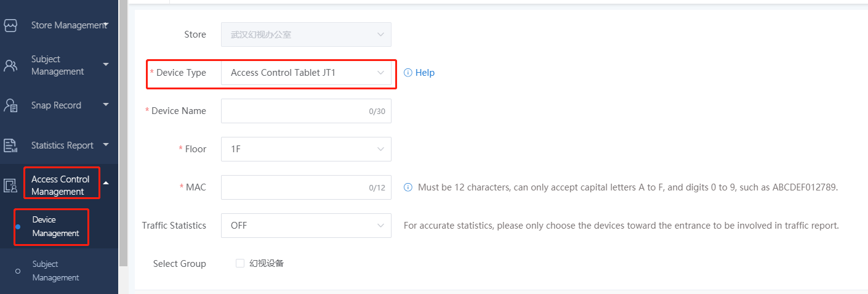The width and height of the screenshot is (868, 294).
Task: Click the Statistics Report chart icon
Action: 10,145
